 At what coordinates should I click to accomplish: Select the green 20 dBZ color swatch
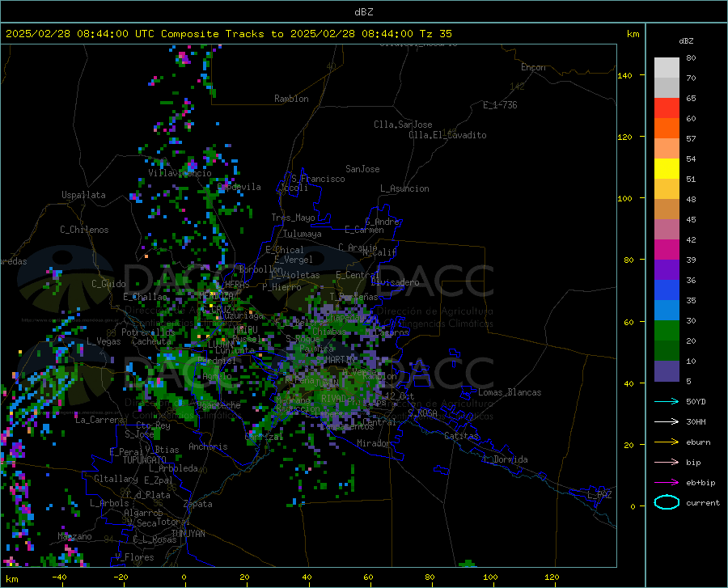(x=667, y=331)
